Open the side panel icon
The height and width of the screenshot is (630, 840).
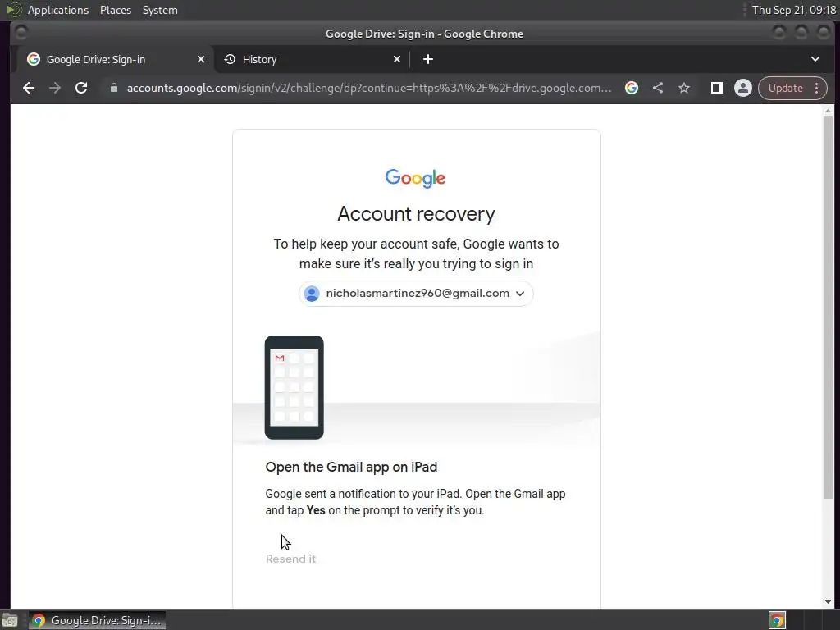tap(717, 88)
